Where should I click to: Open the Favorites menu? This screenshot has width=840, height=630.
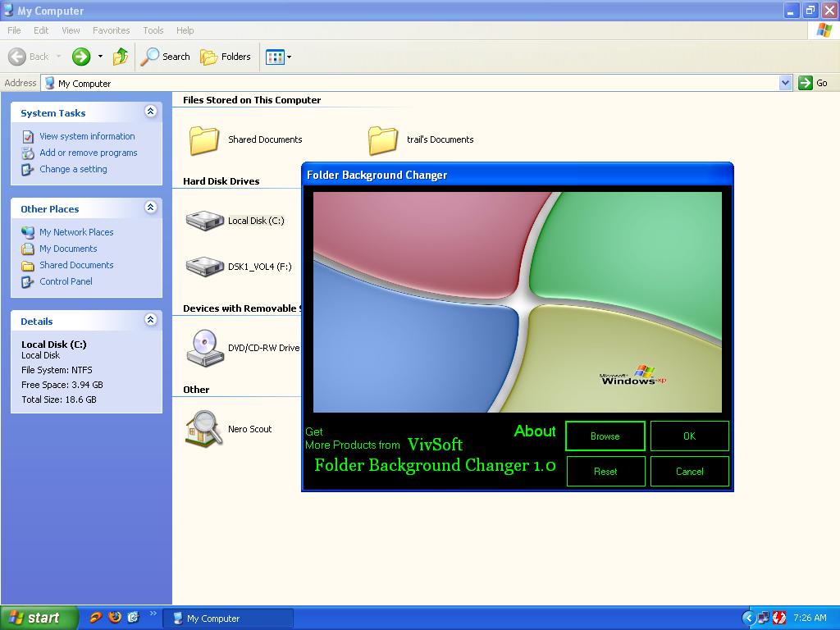(x=111, y=30)
